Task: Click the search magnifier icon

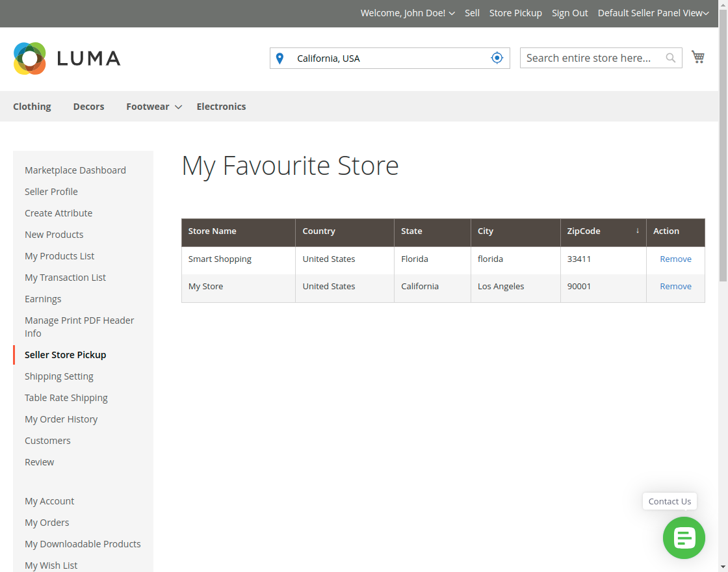Action: click(670, 58)
